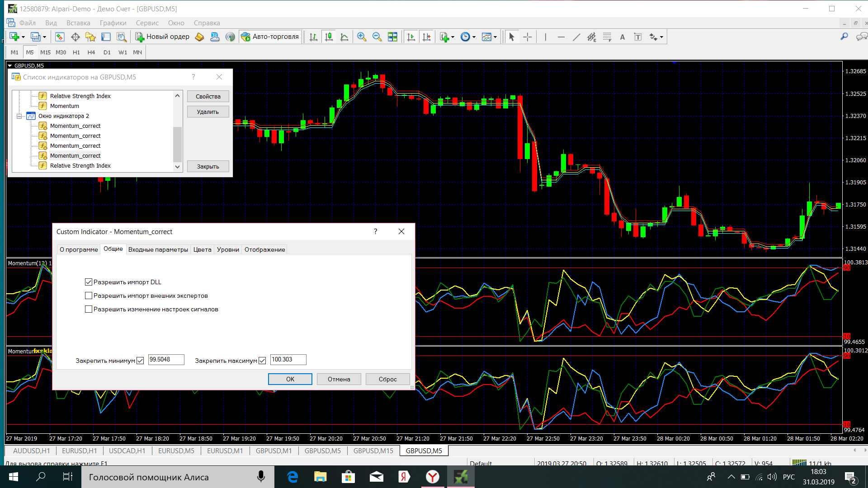The width and height of the screenshot is (868, 488).
Task: Uncheck 'Закрепить минимум' checkbox
Action: click(140, 361)
